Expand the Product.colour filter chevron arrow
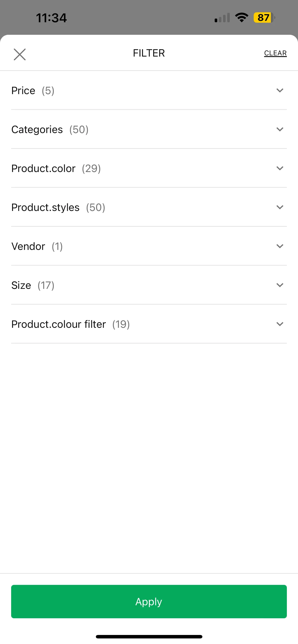Screen dimensions: 298x644 tap(280, 324)
